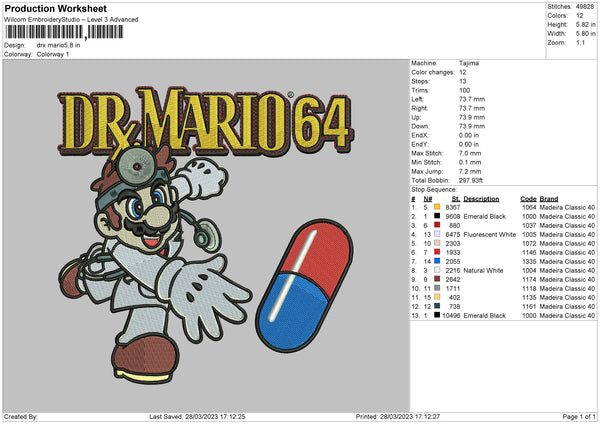Image resolution: width=600 pixels, height=424 pixels.
Task: Click the 'Page 1 of 1' indicator
Action: pyautogui.click(x=579, y=417)
